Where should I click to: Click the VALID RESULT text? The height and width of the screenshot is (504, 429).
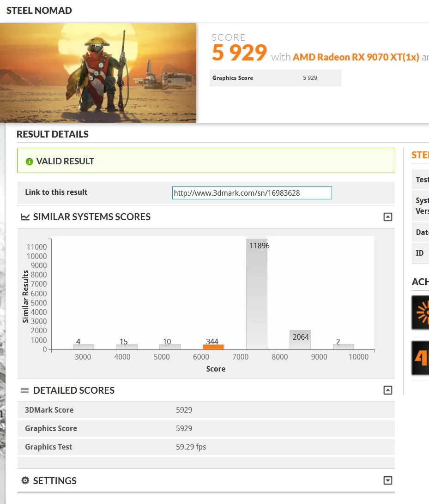click(x=65, y=162)
